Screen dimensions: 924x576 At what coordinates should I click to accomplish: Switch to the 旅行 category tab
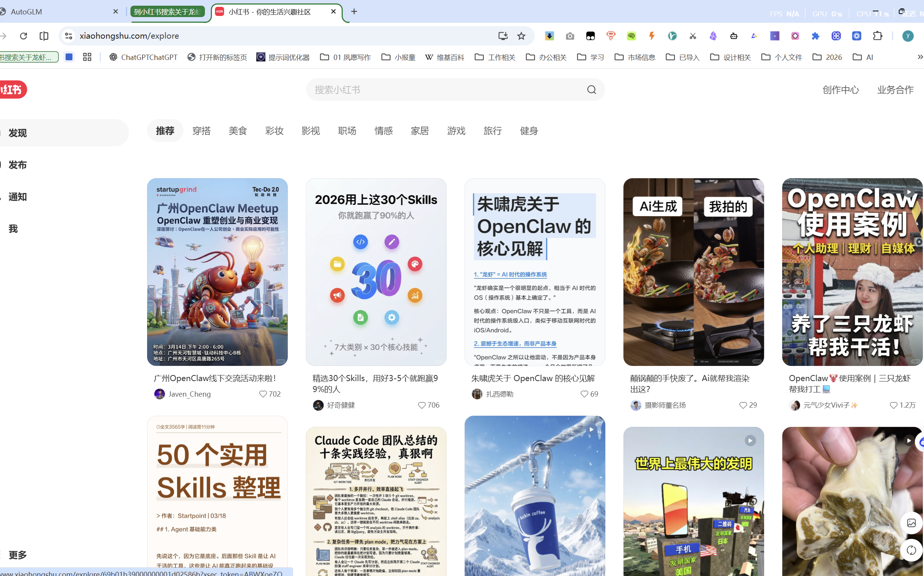click(492, 131)
